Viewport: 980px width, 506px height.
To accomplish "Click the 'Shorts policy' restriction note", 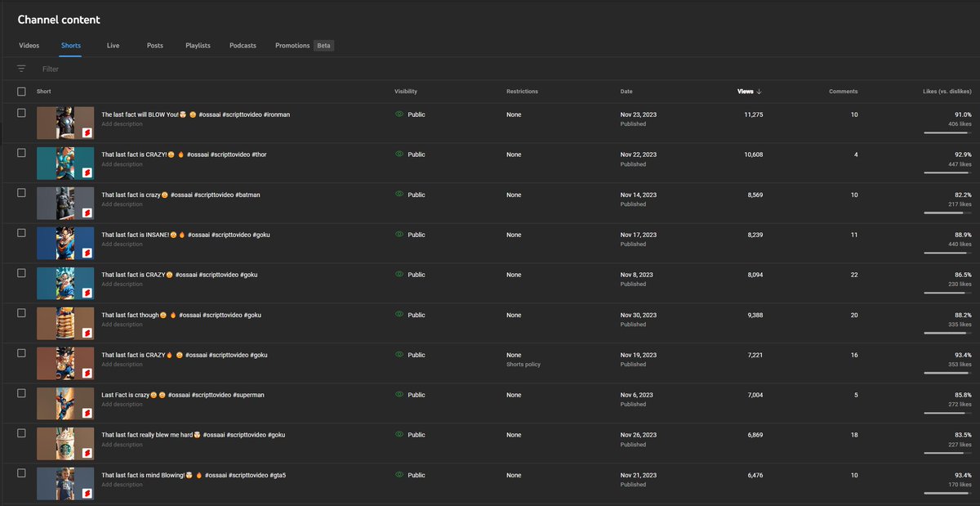I will click(523, 365).
